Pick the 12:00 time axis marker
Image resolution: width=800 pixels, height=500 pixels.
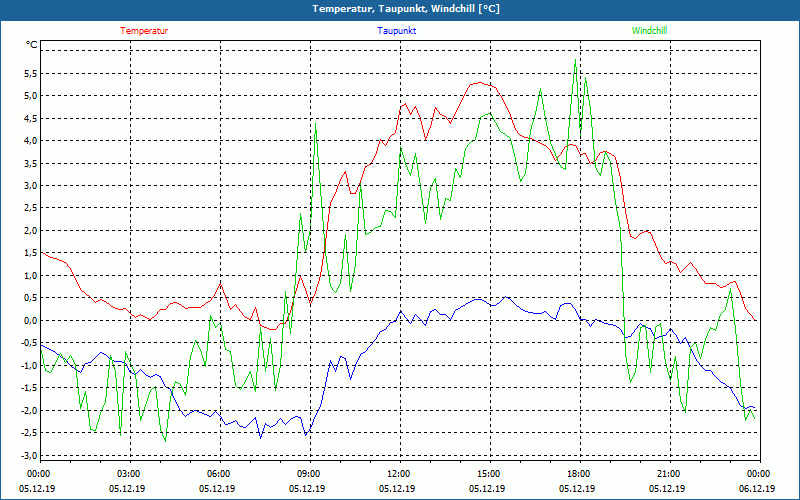(x=398, y=474)
